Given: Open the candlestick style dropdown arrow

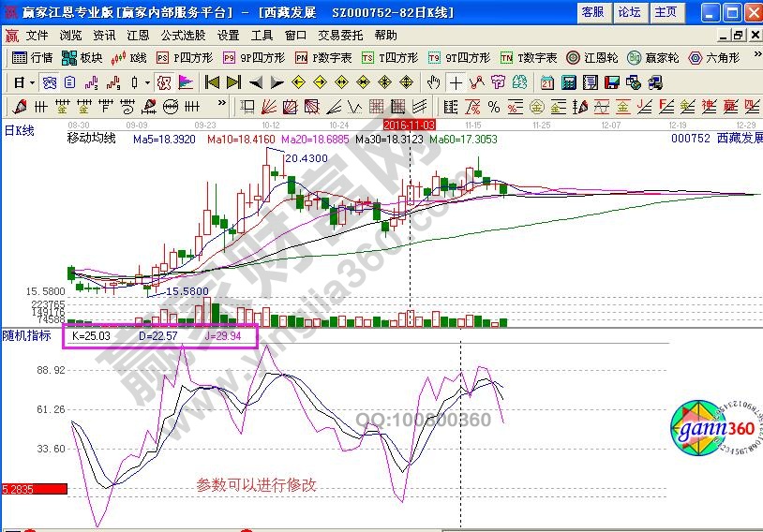Looking at the screenshot, I should tap(147, 82).
